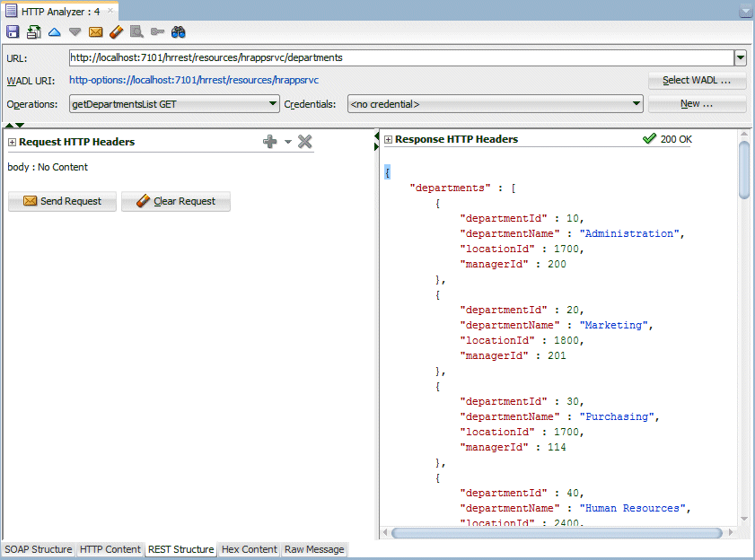Expand the Request HTTP Headers section

point(12,142)
